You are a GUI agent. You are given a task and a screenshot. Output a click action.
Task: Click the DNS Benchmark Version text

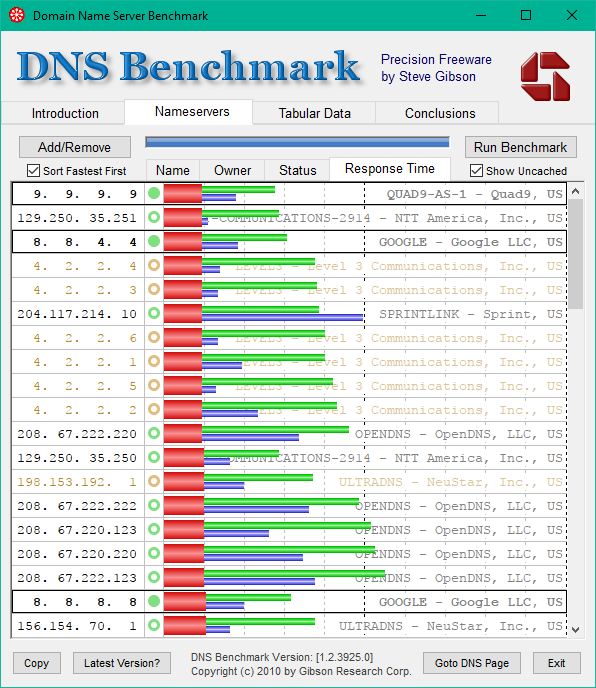(282, 657)
